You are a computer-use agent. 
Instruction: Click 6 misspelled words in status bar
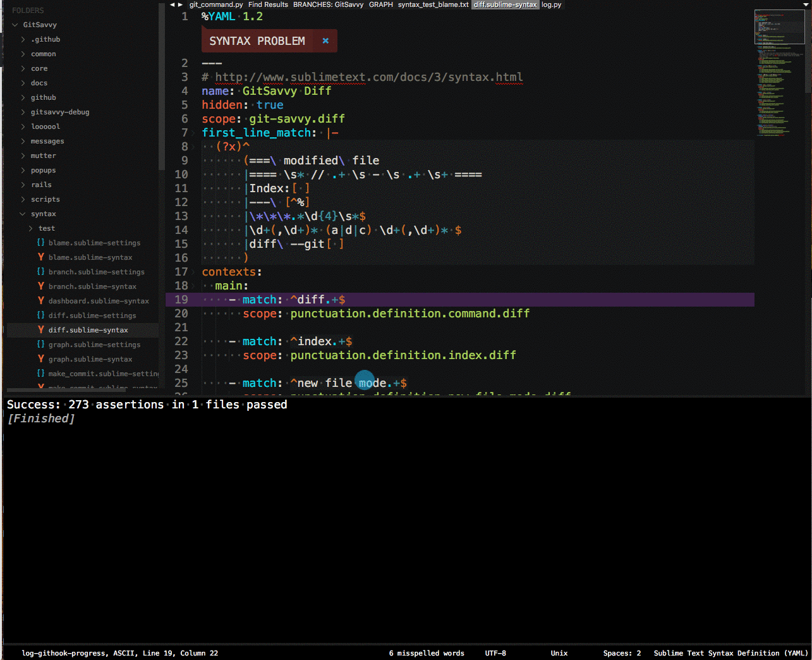pyautogui.click(x=427, y=653)
